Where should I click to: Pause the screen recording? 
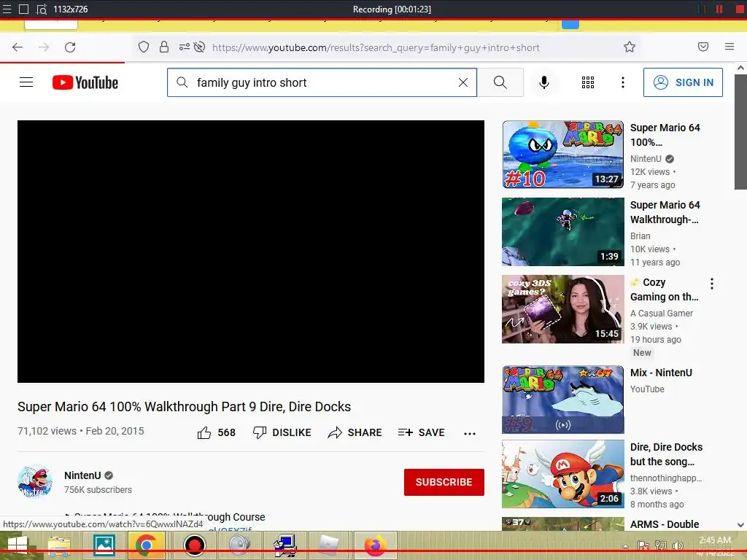coord(719,9)
